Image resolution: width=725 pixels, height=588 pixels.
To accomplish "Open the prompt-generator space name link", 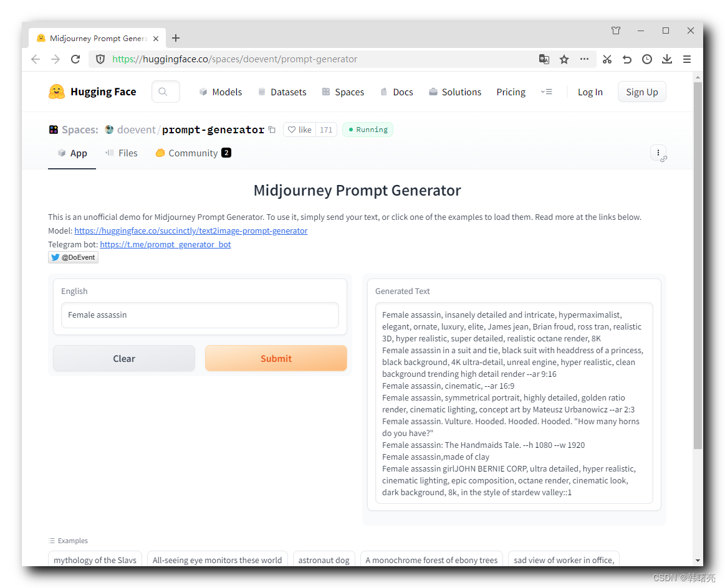I will point(213,130).
